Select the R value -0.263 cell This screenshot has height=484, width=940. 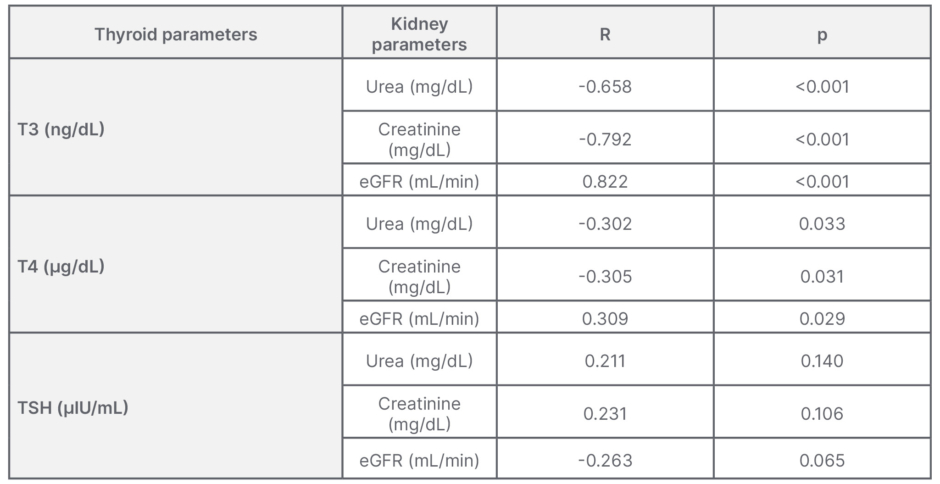pyautogui.click(x=605, y=461)
